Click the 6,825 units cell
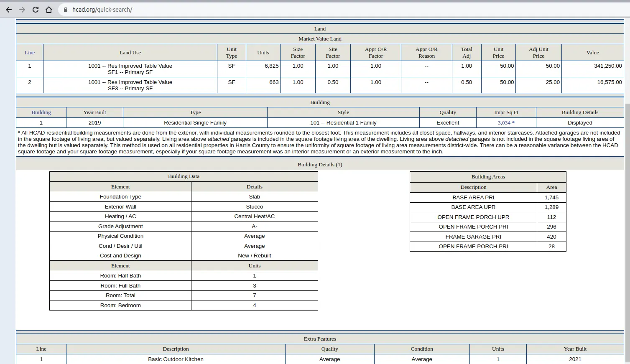The image size is (630, 364). coord(263,69)
